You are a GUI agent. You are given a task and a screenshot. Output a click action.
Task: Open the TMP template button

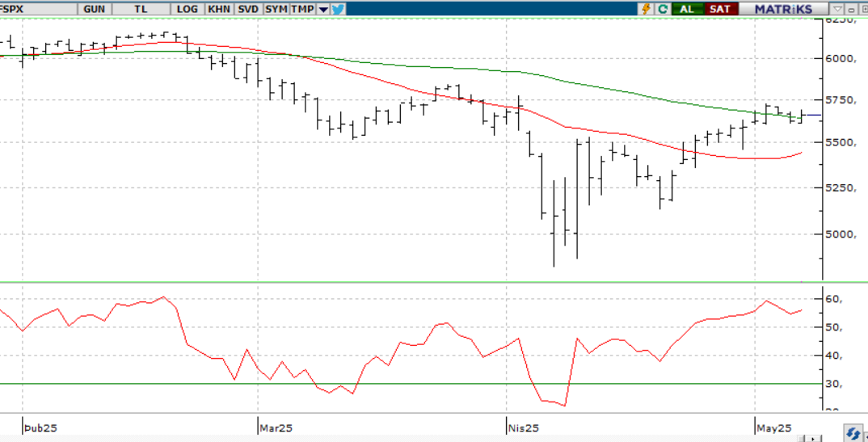coord(303,9)
